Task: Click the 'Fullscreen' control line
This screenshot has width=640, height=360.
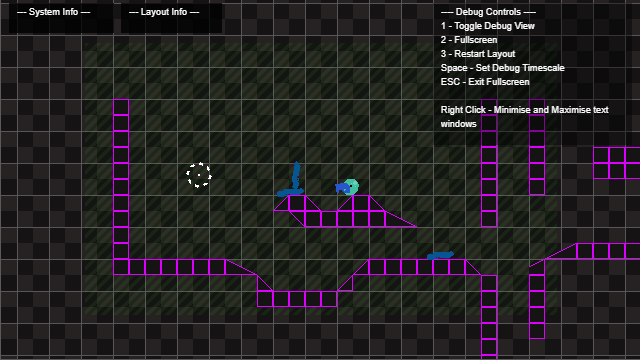Action: 469,40
